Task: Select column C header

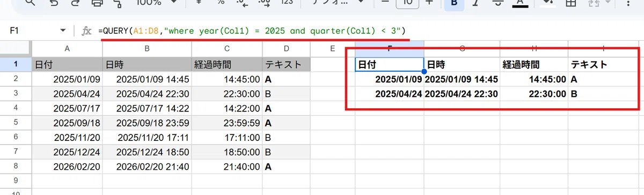Action: 226,49
